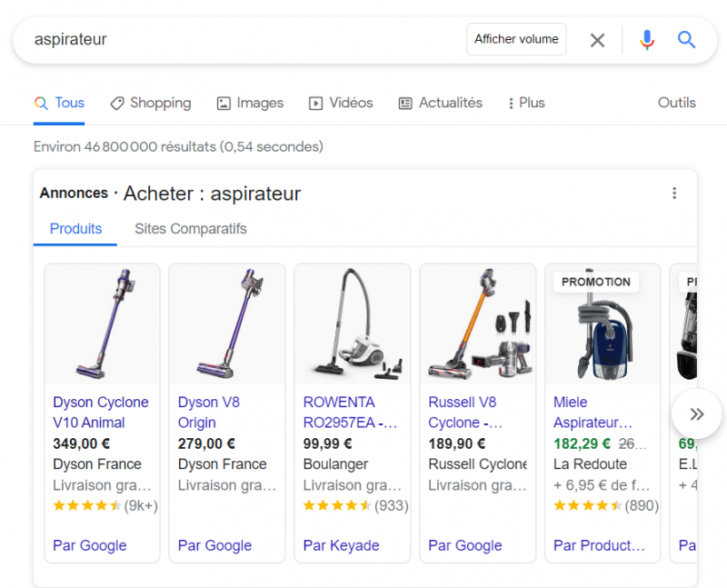Click the Vidéos play icon
The width and height of the screenshot is (727, 588).
coord(314,103)
